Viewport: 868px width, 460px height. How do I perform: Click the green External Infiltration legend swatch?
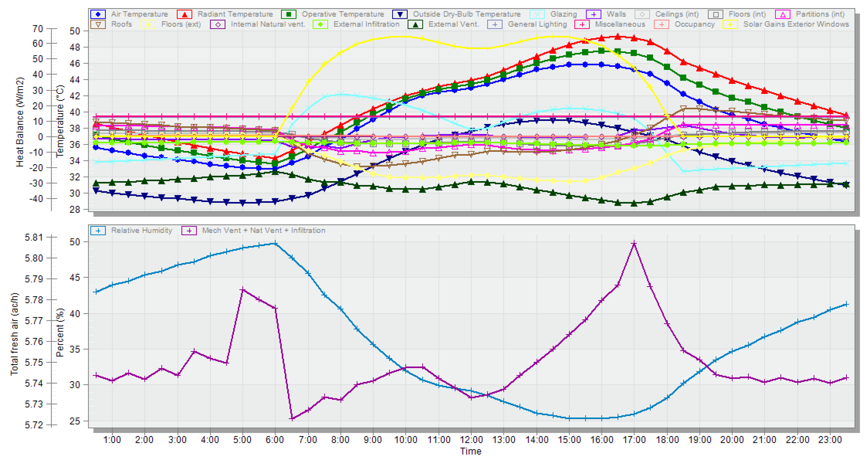(x=320, y=24)
